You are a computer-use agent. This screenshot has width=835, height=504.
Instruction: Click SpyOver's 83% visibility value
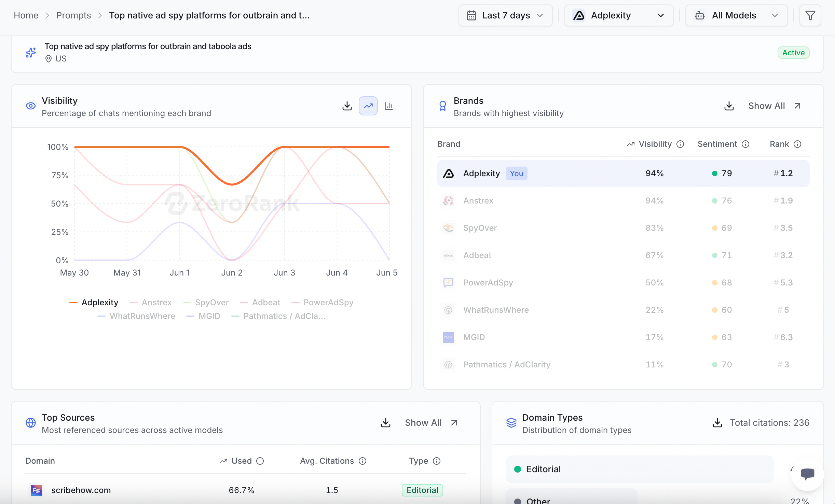click(x=654, y=228)
